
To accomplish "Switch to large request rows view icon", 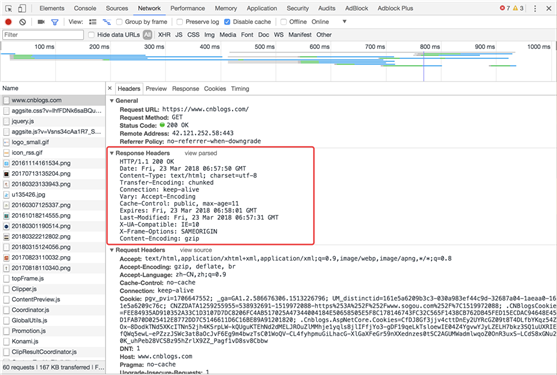I will click(93, 22).
